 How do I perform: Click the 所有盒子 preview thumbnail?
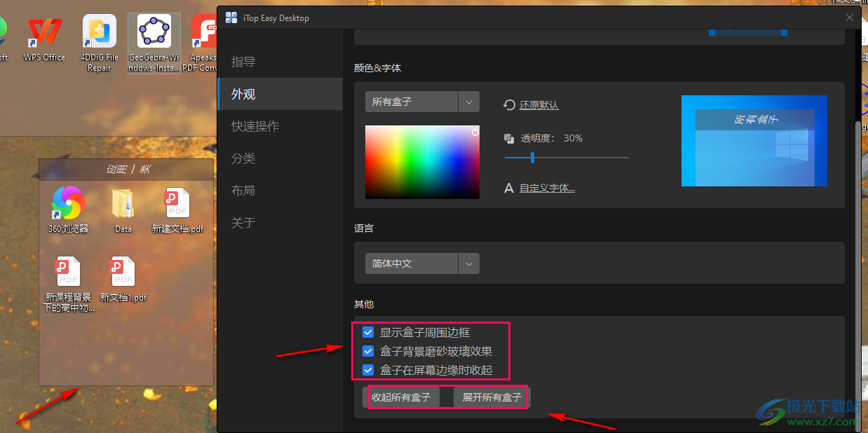click(754, 141)
